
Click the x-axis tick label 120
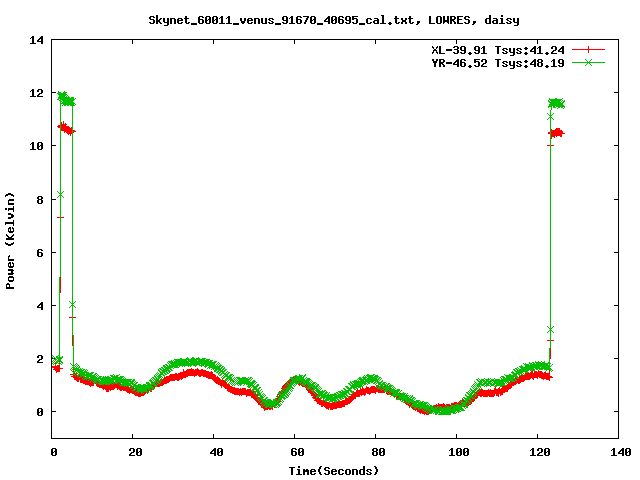pyautogui.click(x=540, y=452)
